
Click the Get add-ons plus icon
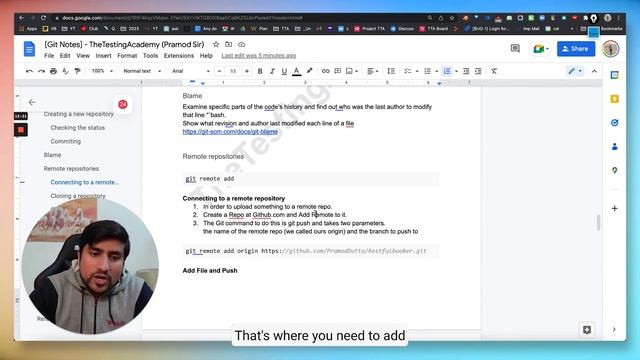pos(614,209)
